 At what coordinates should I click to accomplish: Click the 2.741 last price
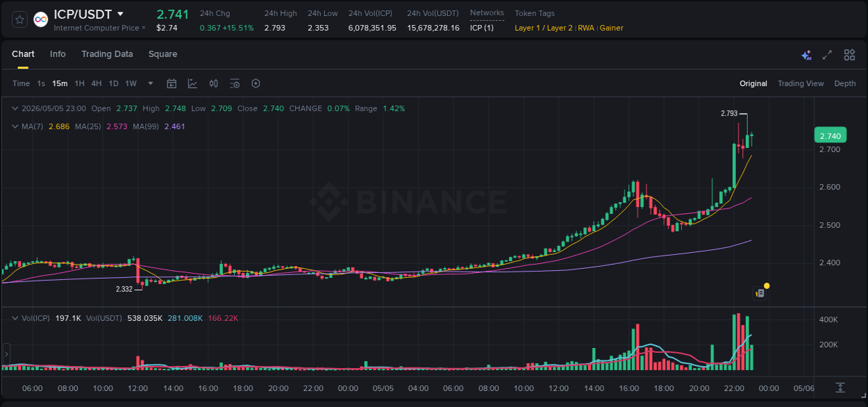coord(173,14)
